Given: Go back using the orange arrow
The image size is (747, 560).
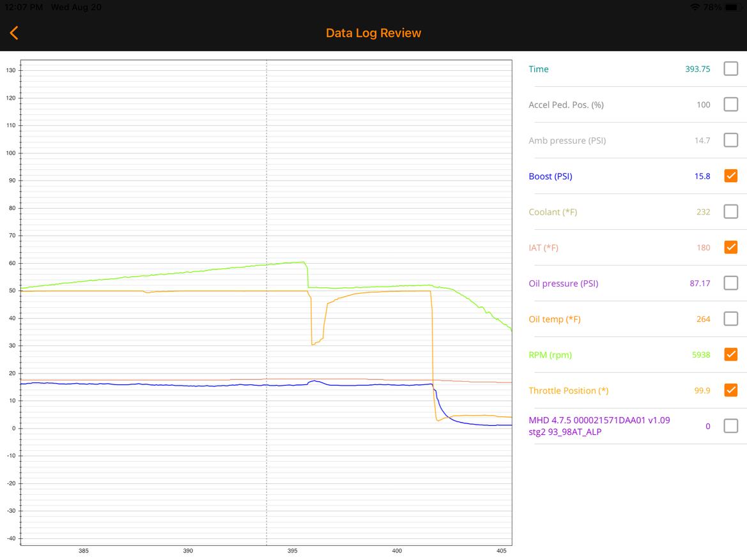Looking at the screenshot, I should tap(14, 33).
